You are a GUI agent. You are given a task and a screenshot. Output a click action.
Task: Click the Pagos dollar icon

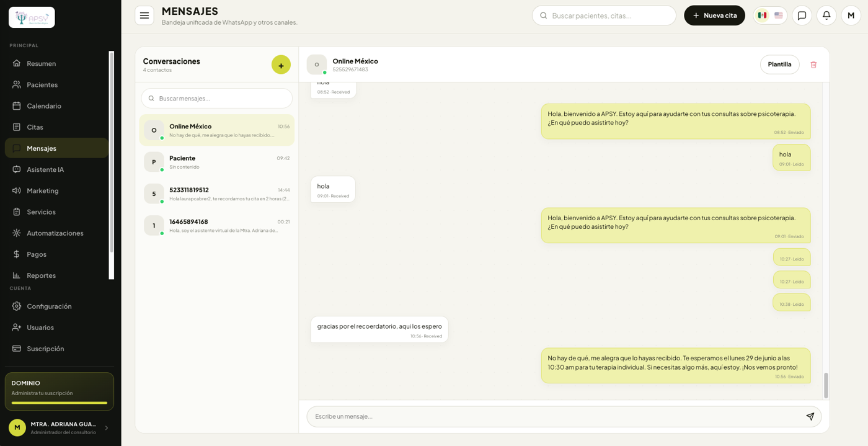(x=17, y=254)
